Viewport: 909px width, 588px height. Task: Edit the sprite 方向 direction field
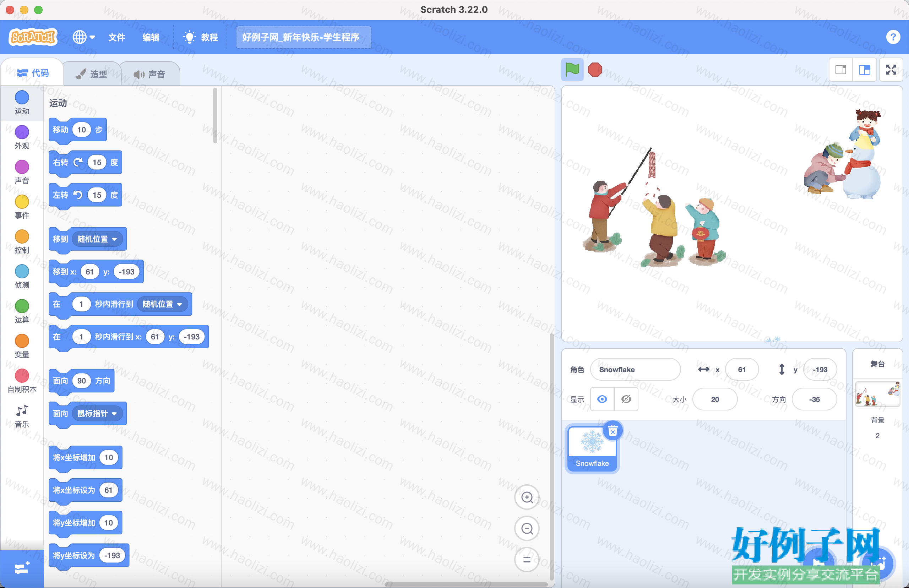click(x=814, y=399)
